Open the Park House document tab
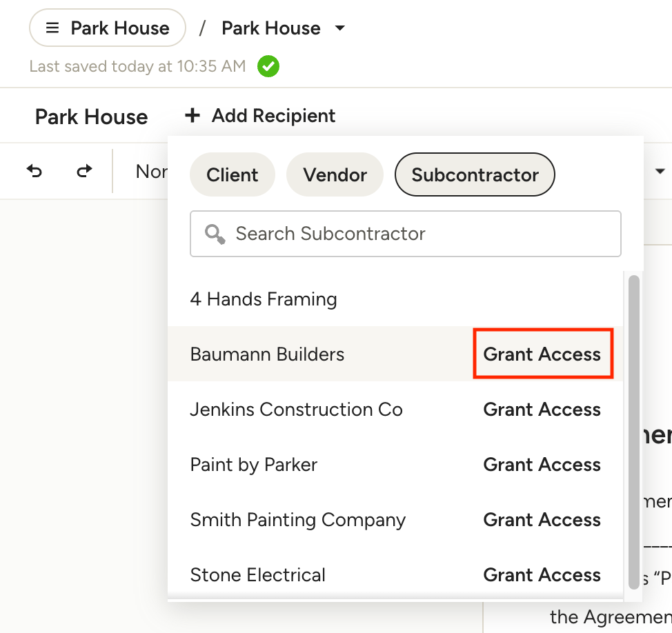Screen dimensions: 672x633 [91, 117]
